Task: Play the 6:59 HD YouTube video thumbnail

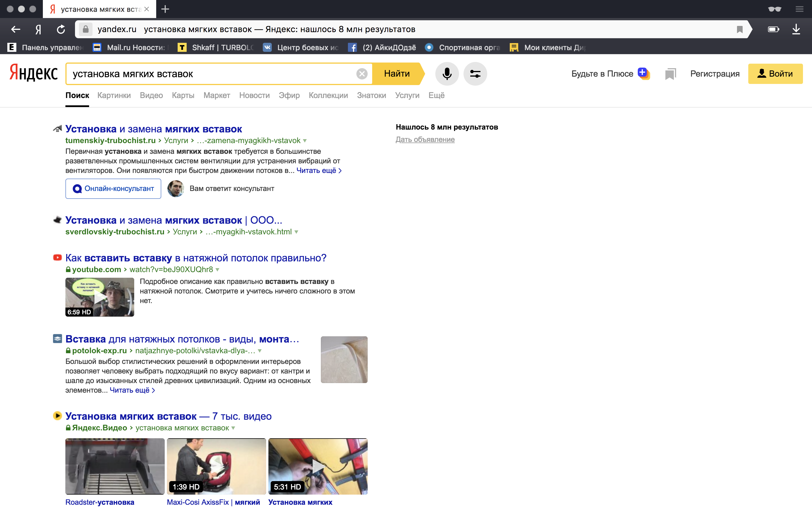Action: pos(100,297)
